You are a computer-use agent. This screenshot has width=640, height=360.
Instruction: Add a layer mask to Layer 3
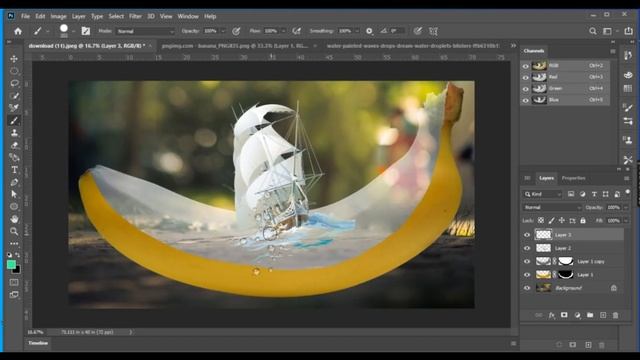click(x=564, y=315)
